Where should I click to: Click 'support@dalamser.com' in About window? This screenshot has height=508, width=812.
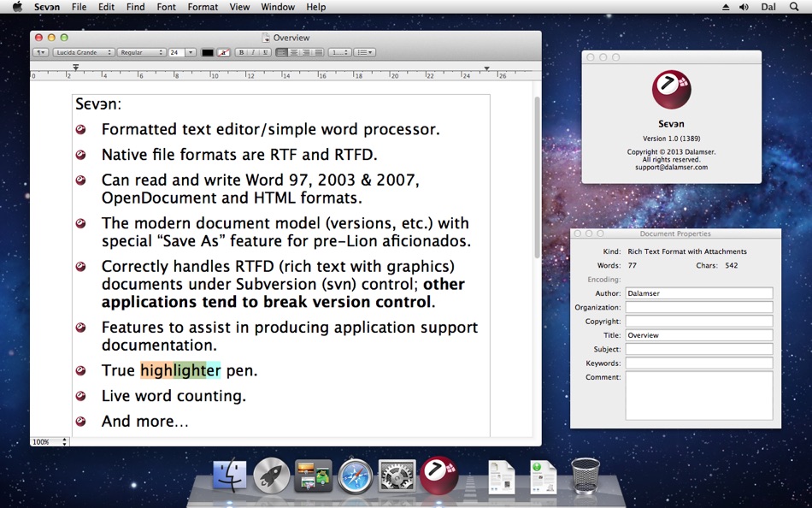click(x=671, y=168)
